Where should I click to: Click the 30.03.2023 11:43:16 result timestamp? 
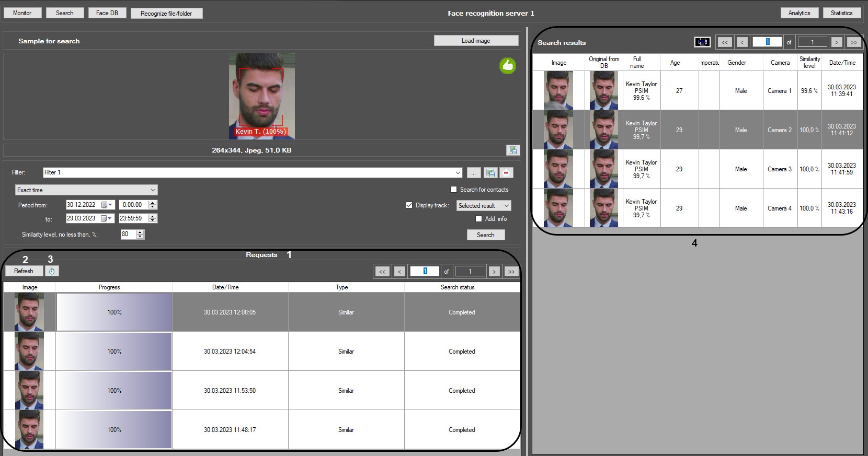pos(842,208)
